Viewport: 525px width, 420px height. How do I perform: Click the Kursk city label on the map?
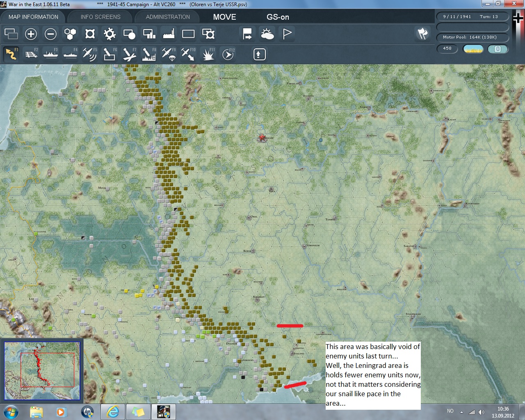click(247, 251)
